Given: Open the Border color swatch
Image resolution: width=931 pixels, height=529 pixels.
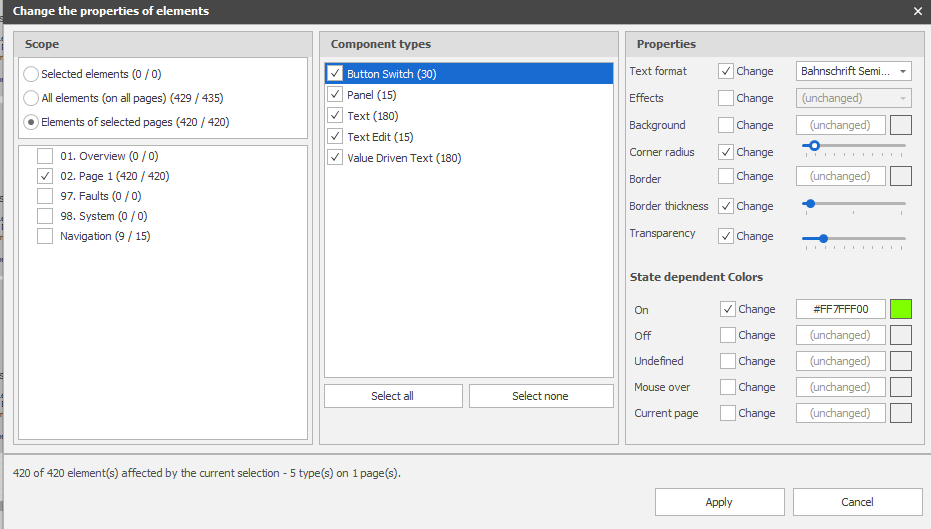Looking at the screenshot, I should click(901, 176).
